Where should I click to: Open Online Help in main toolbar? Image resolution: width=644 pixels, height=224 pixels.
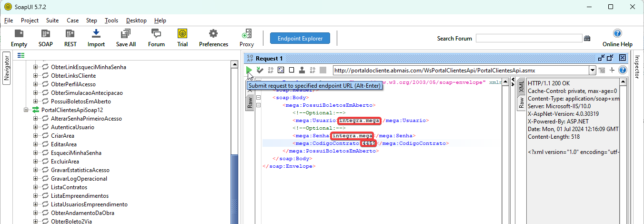617,38
